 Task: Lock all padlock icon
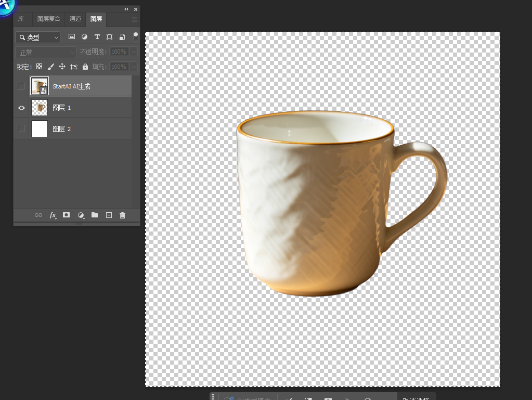[x=85, y=67]
